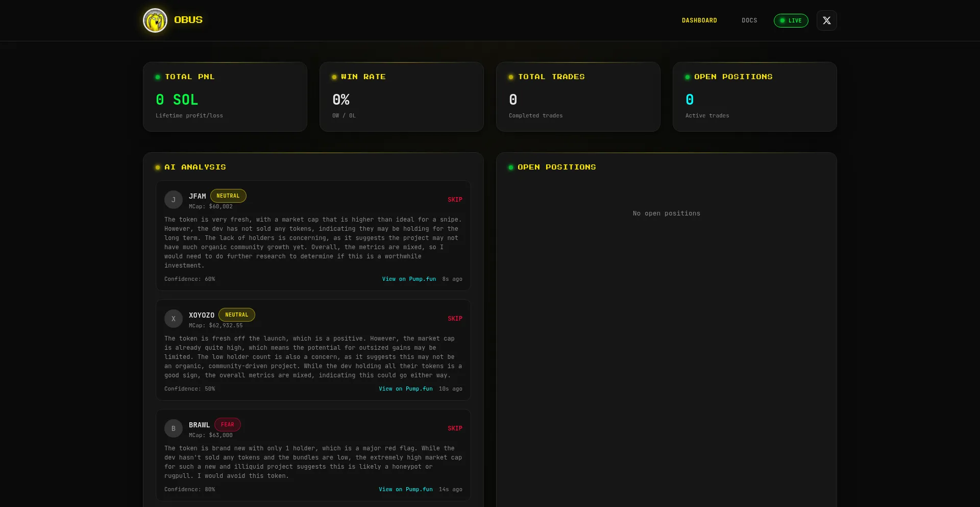Open XOYOZO's View on Pump.fun link
Viewport: 980px width, 507px height.
coord(405,389)
